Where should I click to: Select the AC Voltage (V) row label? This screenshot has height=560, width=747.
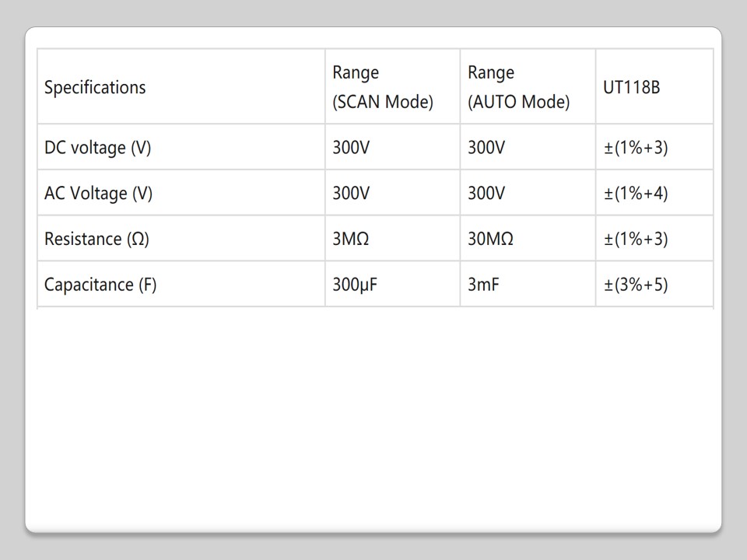pyautogui.click(x=98, y=193)
